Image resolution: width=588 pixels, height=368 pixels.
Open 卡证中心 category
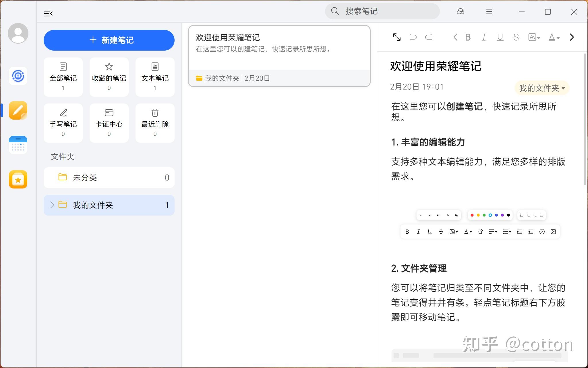tap(109, 123)
